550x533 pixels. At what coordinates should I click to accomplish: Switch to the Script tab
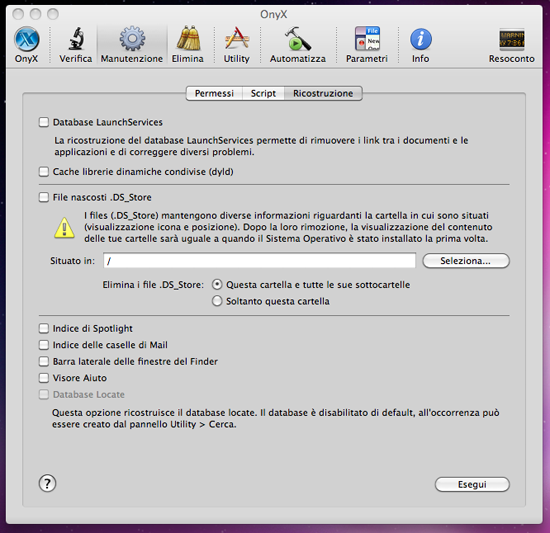point(263,94)
